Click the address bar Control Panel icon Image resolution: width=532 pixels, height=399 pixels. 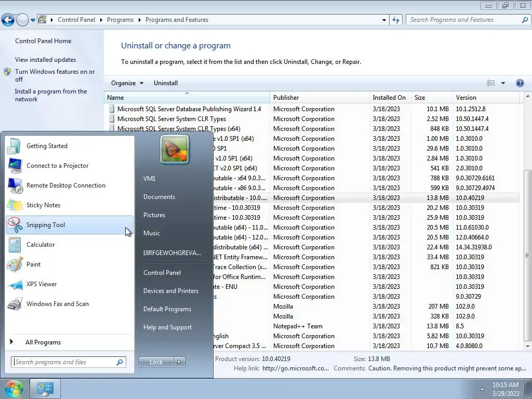42,20
